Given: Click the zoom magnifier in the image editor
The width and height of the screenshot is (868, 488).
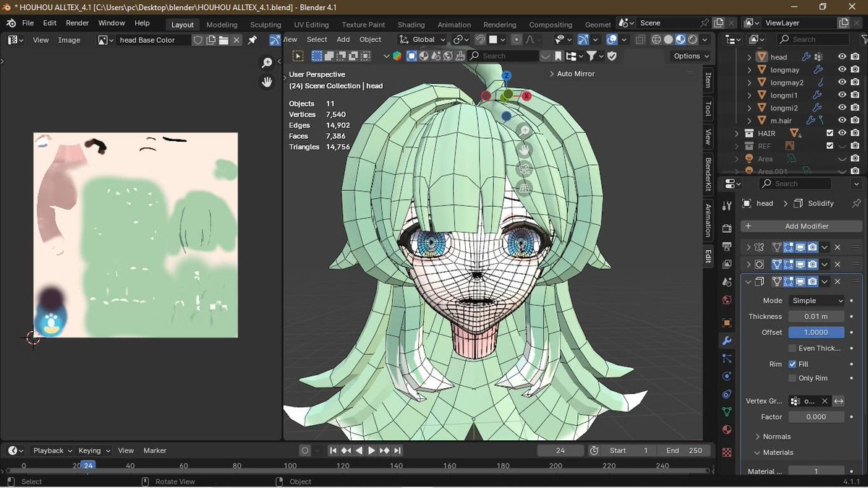Looking at the screenshot, I should pyautogui.click(x=268, y=64).
